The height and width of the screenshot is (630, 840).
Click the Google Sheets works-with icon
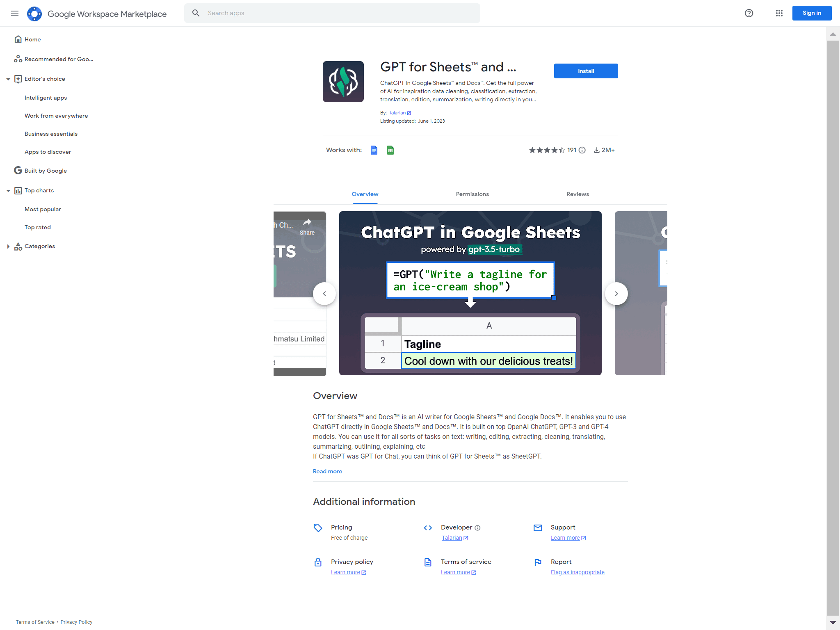click(390, 150)
